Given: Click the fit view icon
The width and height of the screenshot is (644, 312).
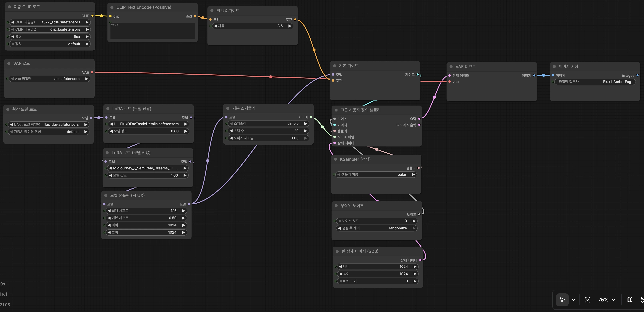Looking at the screenshot, I should point(588,300).
